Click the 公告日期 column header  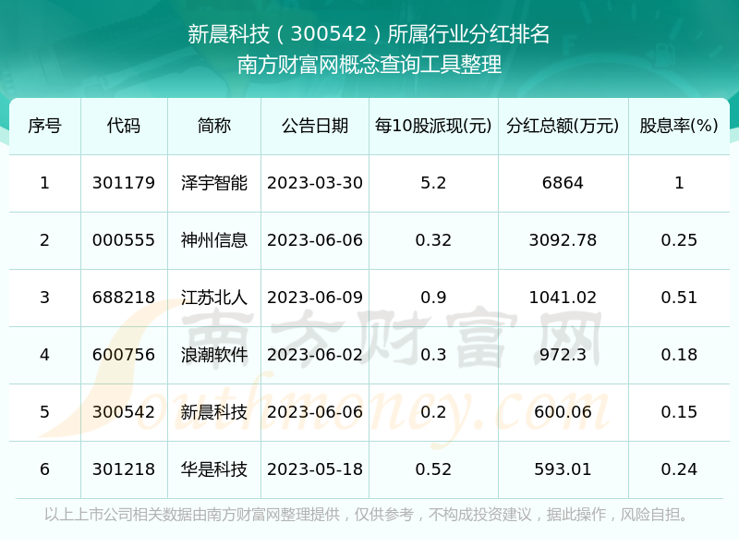tap(315, 126)
